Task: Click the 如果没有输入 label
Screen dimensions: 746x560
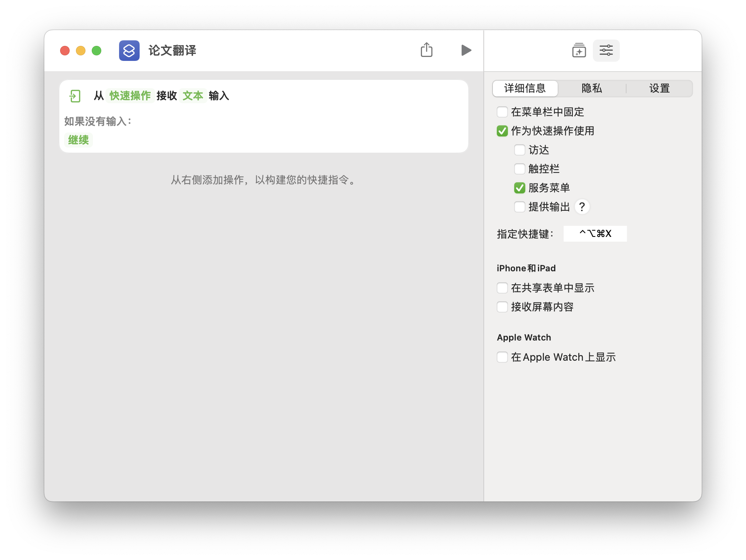Action: pos(98,121)
